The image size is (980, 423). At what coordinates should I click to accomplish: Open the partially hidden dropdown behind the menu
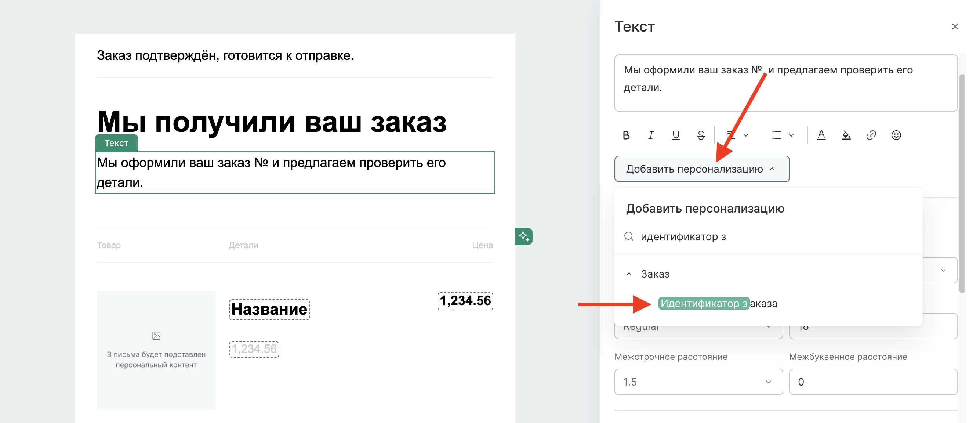(940, 270)
